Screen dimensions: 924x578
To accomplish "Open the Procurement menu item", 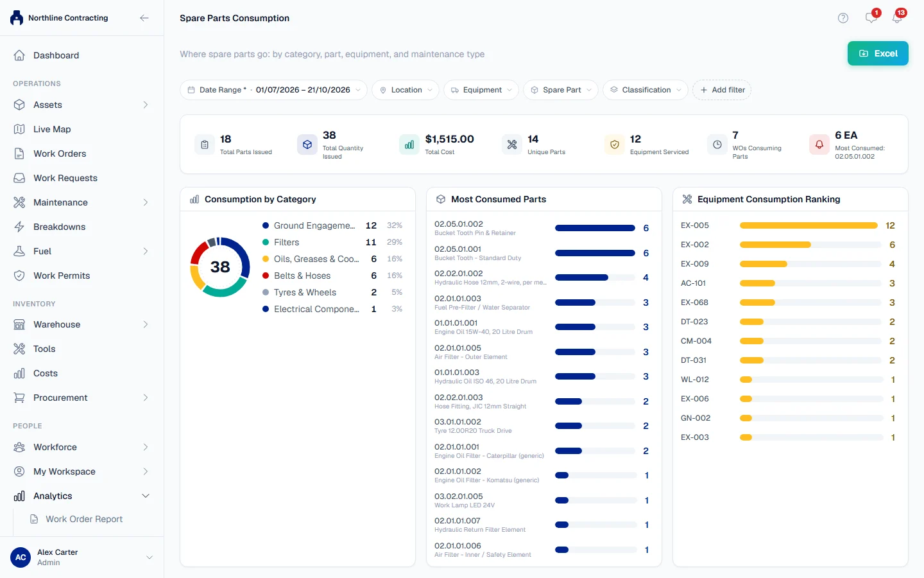I will pyautogui.click(x=81, y=398).
